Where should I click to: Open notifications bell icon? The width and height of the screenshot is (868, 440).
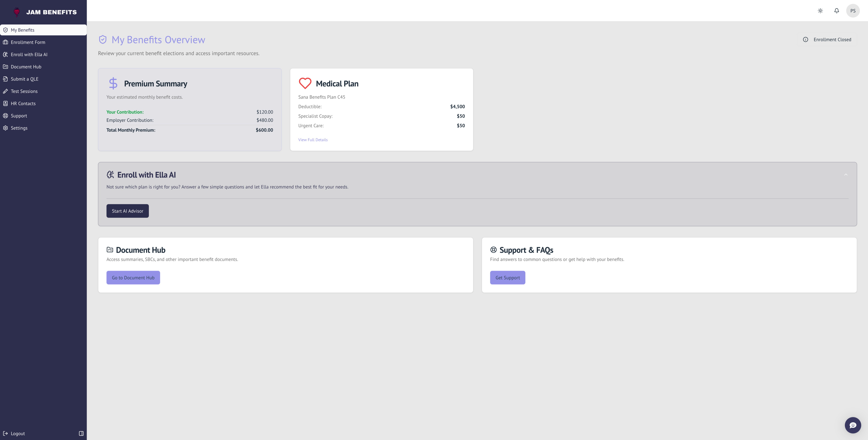(x=836, y=11)
